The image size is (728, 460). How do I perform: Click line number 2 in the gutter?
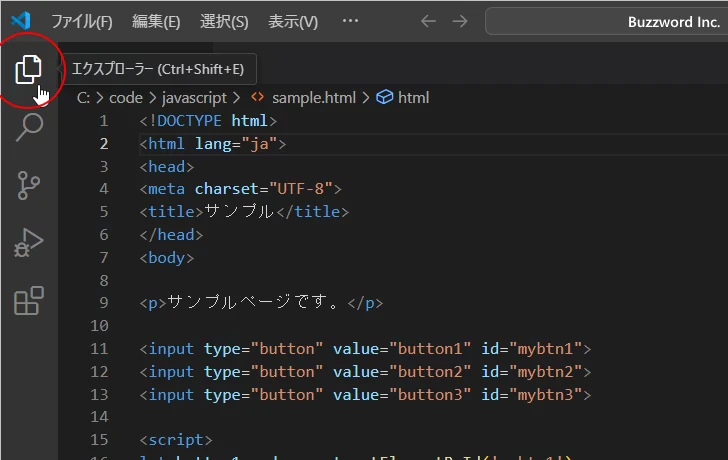(104, 143)
